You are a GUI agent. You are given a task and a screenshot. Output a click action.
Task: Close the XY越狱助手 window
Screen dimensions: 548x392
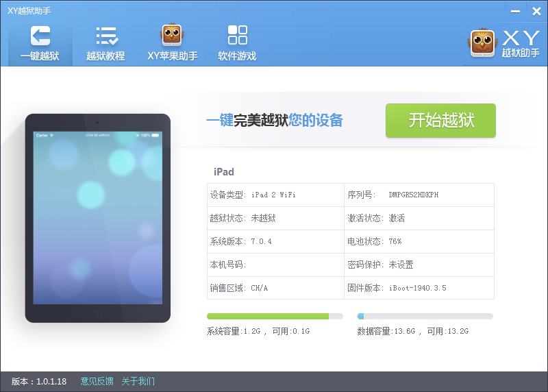[x=536, y=12]
